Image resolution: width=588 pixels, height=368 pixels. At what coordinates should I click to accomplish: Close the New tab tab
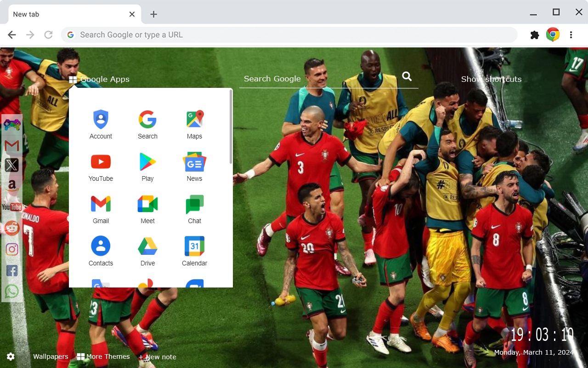coord(132,14)
